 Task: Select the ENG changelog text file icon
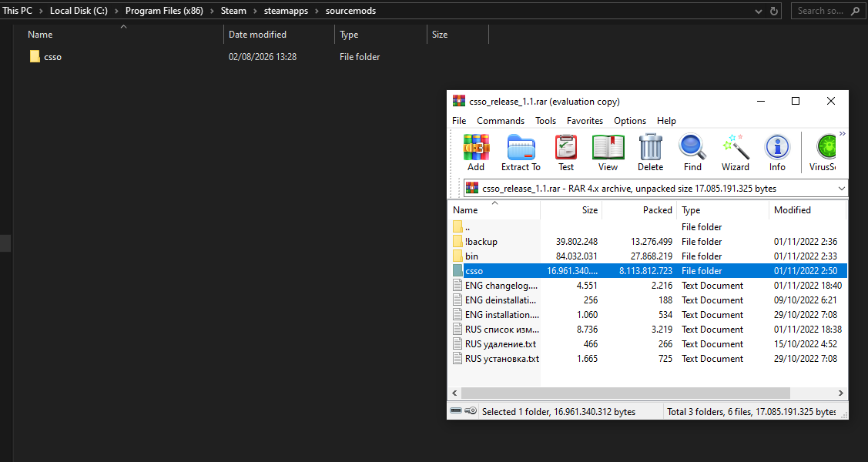457,286
